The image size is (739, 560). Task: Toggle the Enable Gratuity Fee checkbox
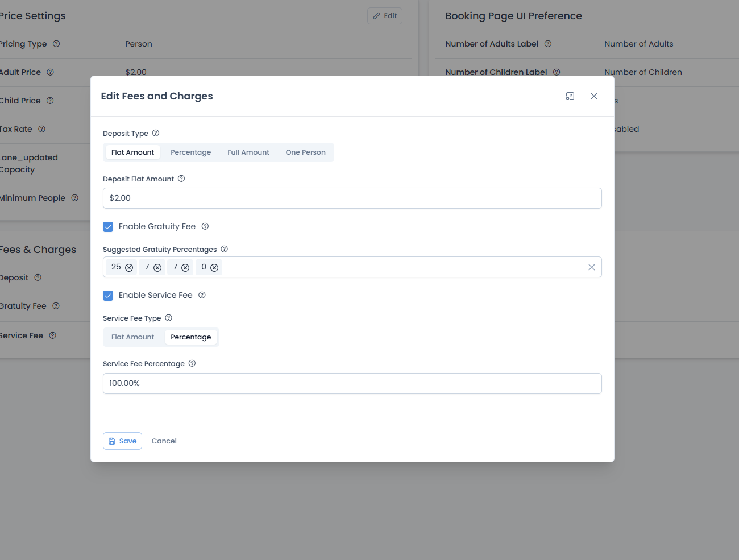[x=108, y=227]
